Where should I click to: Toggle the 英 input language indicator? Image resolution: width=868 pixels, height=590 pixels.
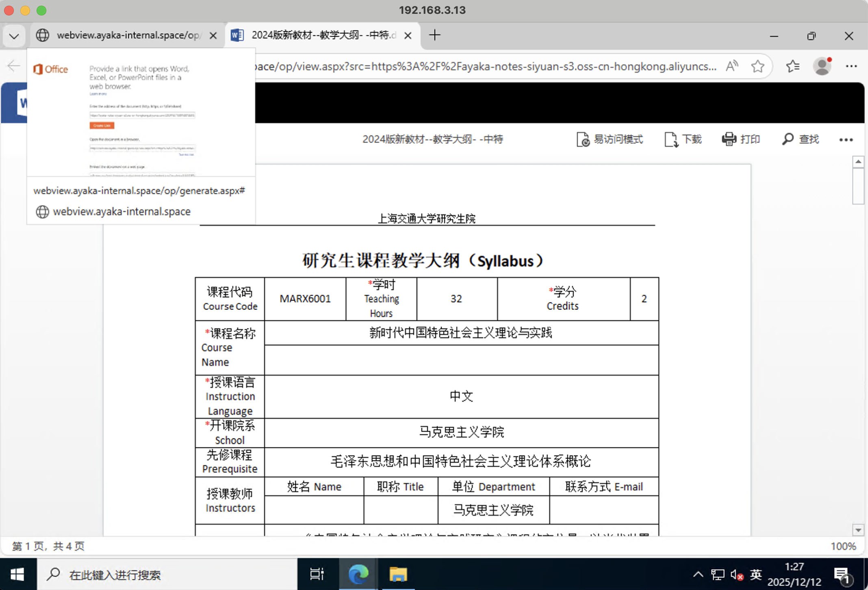click(x=756, y=574)
